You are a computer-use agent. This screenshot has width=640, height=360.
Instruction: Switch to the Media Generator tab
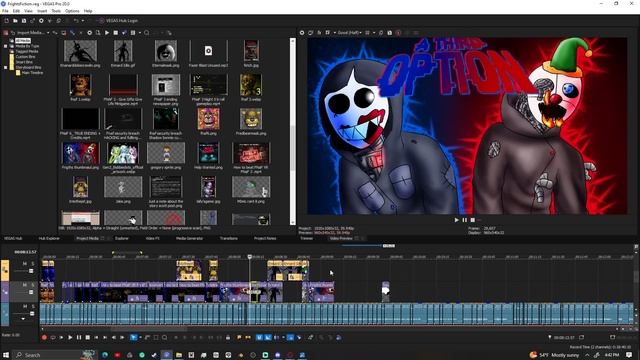pyautogui.click(x=189, y=238)
